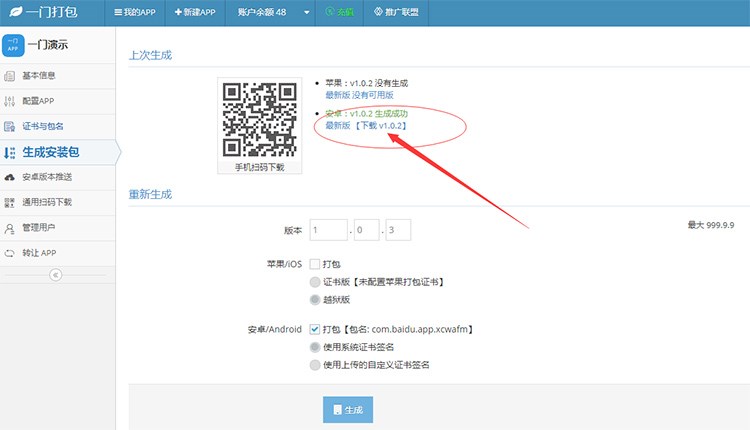
Task: Click the QR code download image
Action: click(259, 120)
